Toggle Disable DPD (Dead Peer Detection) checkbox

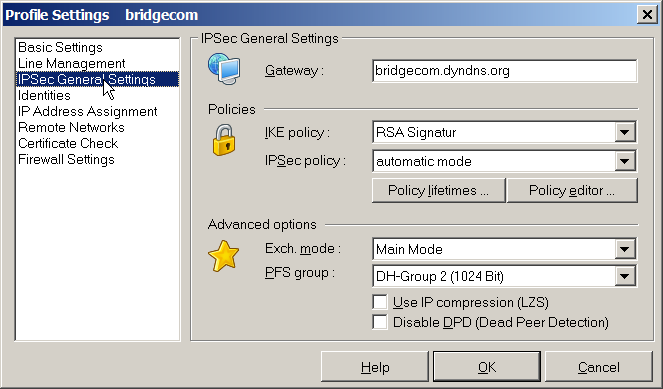[x=380, y=322]
